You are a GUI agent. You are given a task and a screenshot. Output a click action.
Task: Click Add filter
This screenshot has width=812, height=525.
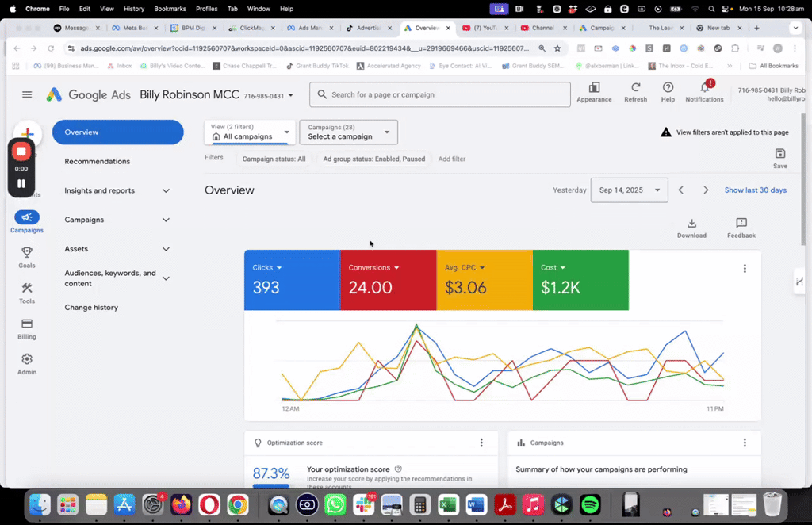click(x=451, y=159)
